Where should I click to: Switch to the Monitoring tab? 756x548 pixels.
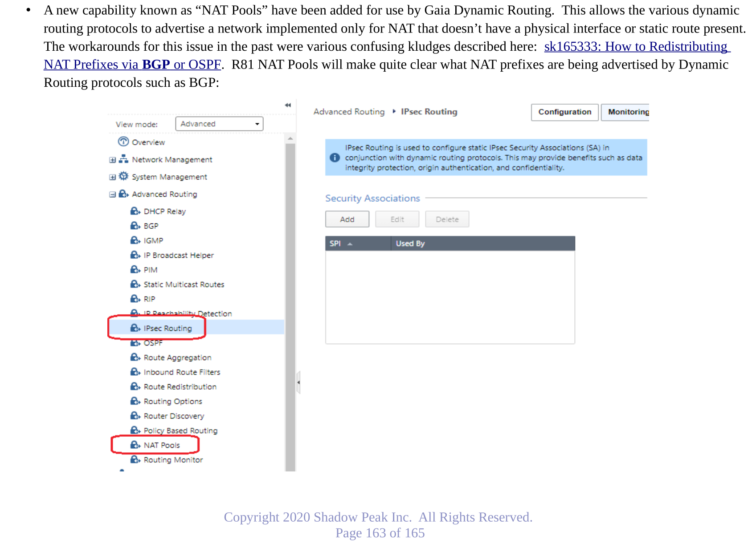(x=626, y=112)
